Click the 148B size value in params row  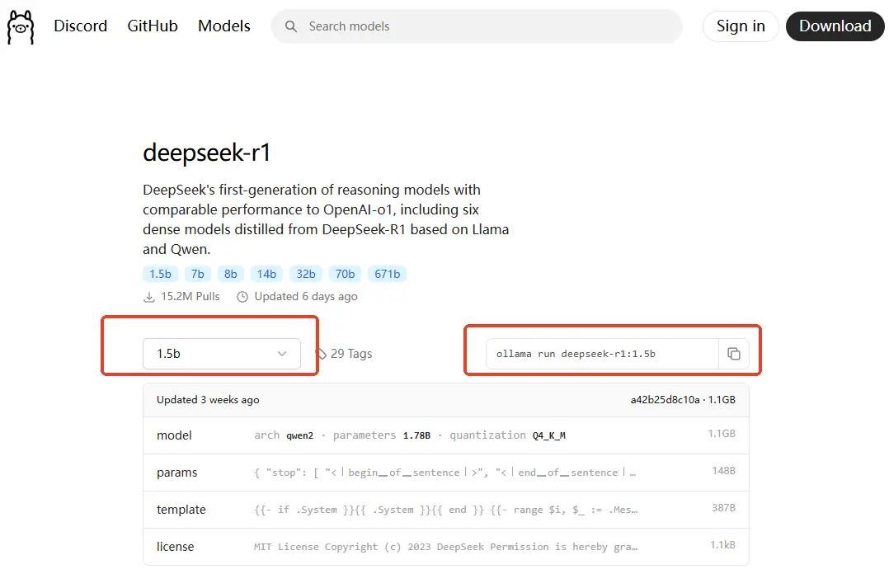pyautogui.click(x=723, y=471)
